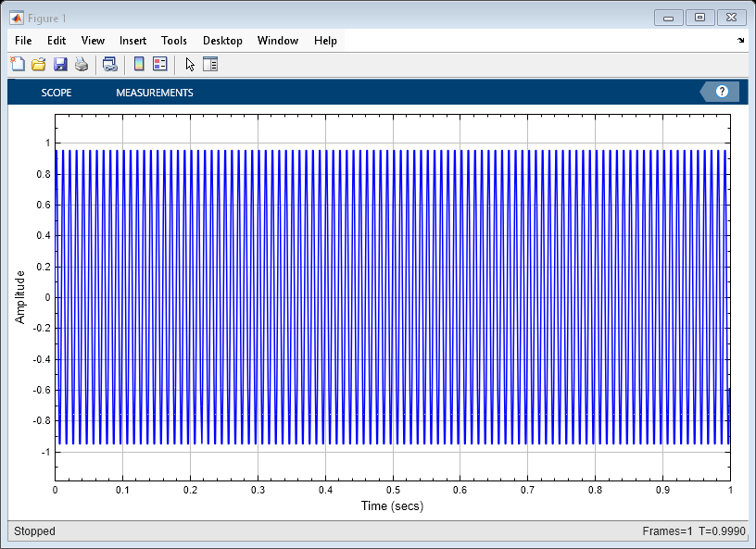
Task: Click the MATLAB logo in the title bar
Action: point(17,19)
